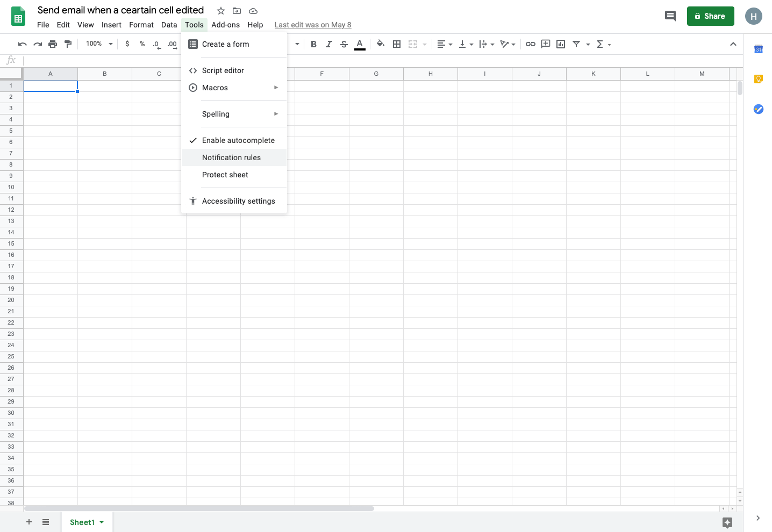Open the Format menu

(141, 25)
